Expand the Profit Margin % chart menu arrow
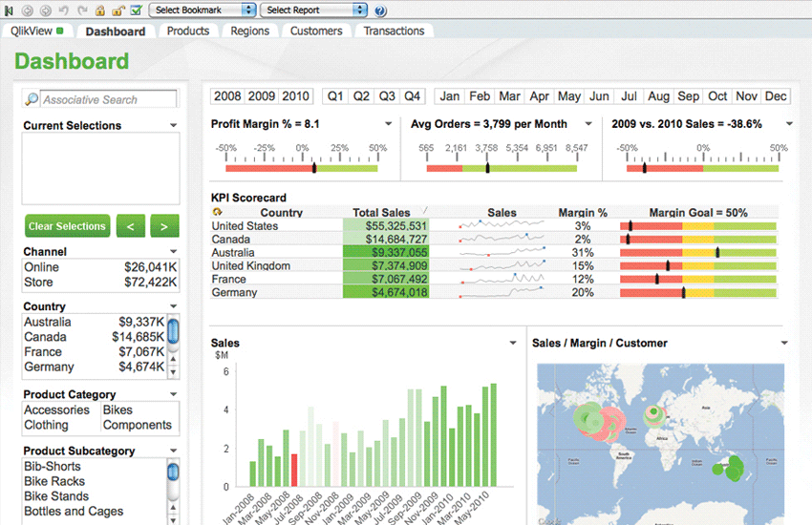Viewport: 812px width, 525px height. [x=389, y=124]
